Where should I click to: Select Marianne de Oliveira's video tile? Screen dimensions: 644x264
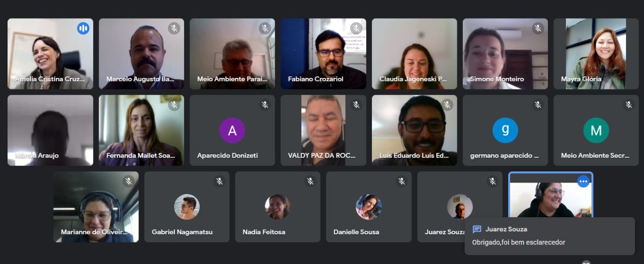coord(96,207)
